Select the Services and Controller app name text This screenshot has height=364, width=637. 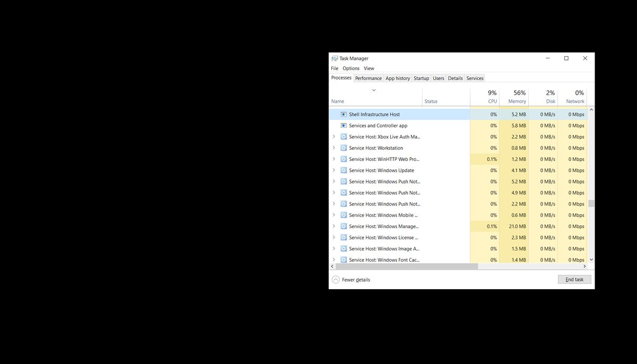(378, 126)
